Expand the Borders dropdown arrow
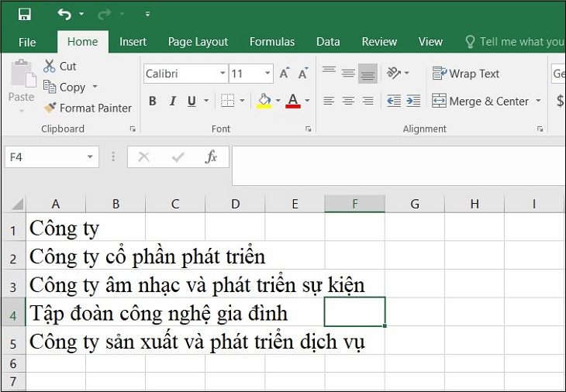 tap(242, 101)
